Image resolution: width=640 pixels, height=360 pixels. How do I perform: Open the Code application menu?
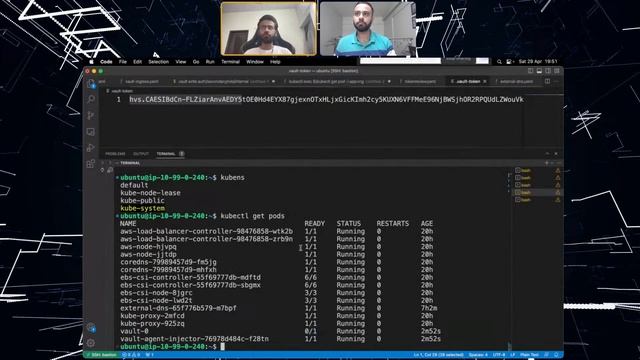pos(106,62)
